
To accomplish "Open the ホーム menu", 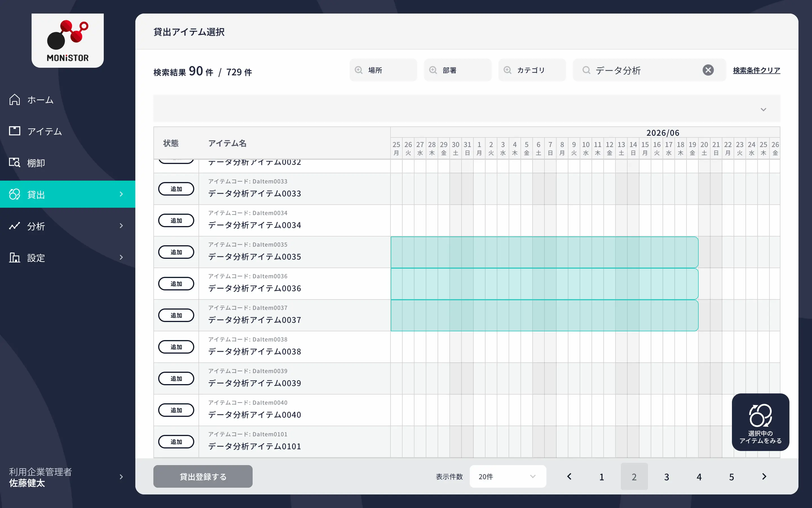I will click(x=67, y=100).
